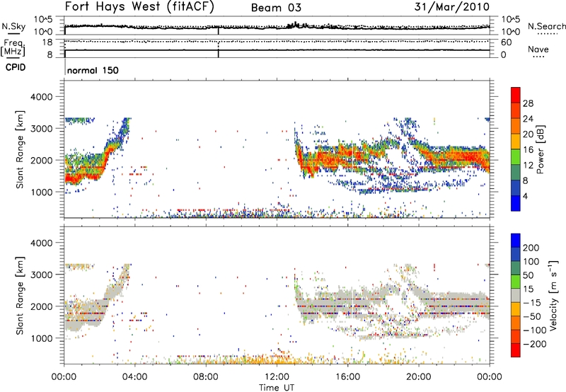Click the '04:00' time axis tick label
This screenshot has width=566, height=392.
[134, 377]
